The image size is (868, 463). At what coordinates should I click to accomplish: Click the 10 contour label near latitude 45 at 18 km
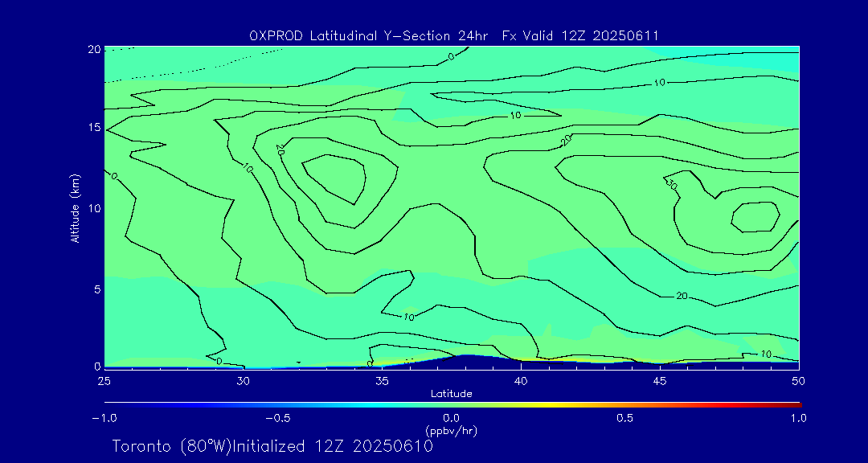point(659,83)
